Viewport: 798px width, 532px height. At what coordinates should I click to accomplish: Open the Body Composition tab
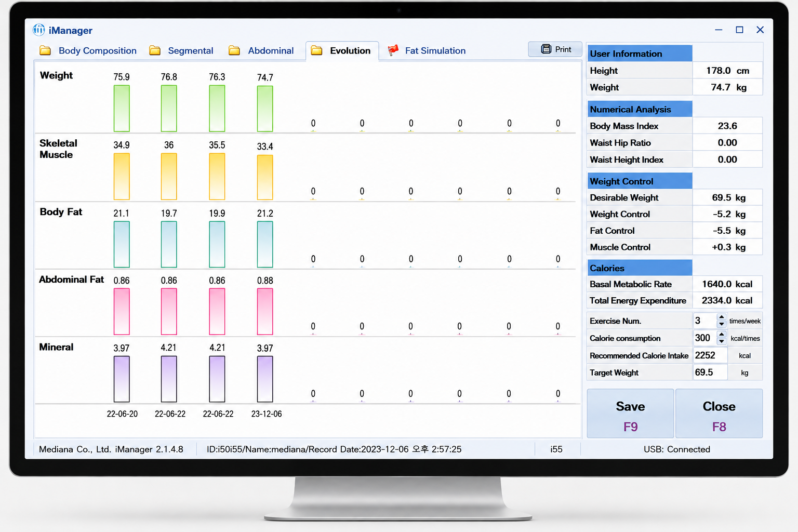click(x=97, y=51)
